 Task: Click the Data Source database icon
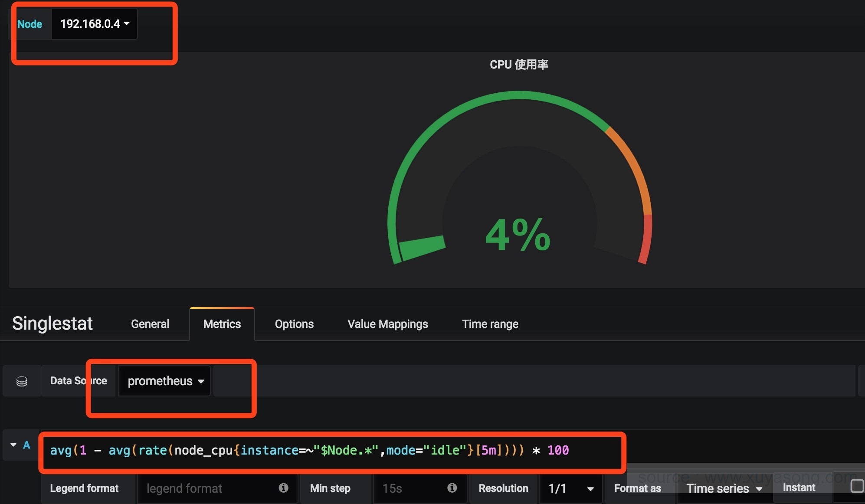(22, 381)
